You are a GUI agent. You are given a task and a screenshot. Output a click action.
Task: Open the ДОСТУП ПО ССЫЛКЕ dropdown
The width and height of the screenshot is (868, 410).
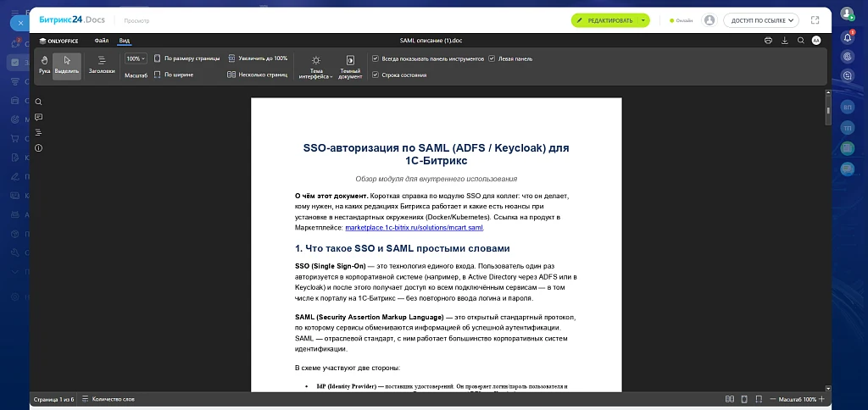click(x=760, y=20)
